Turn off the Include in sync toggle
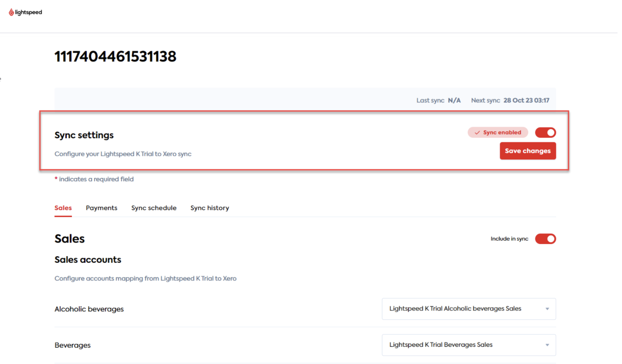This screenshot has height=364, width=622. click(546, 239)
